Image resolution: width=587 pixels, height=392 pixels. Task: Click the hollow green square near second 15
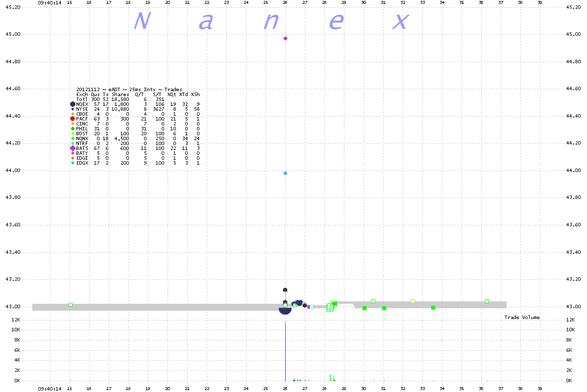tap(71, 305)
